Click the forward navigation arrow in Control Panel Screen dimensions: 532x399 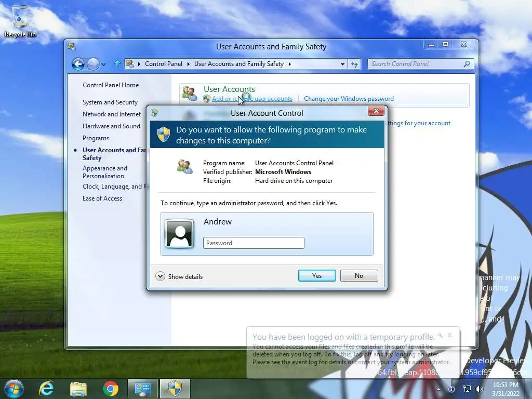click(x=94, y=64)
